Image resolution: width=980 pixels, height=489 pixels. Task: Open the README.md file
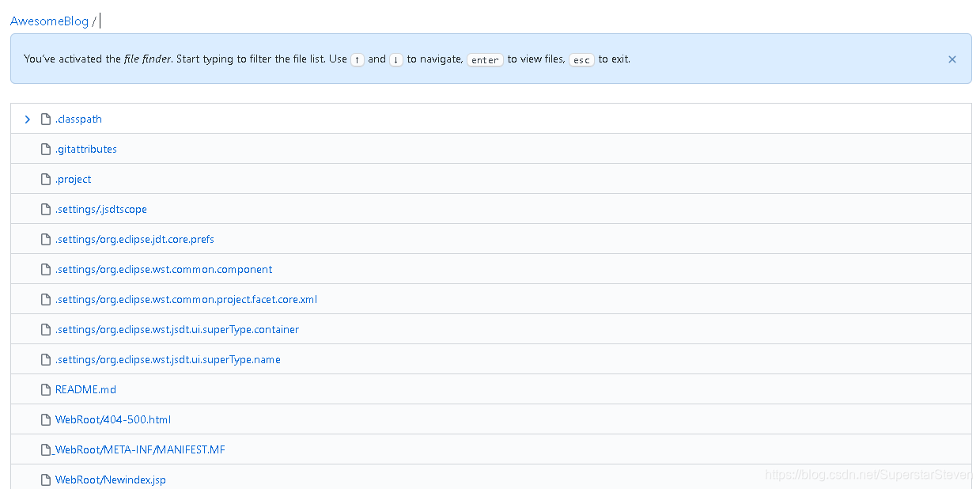[x=85, y=390]
